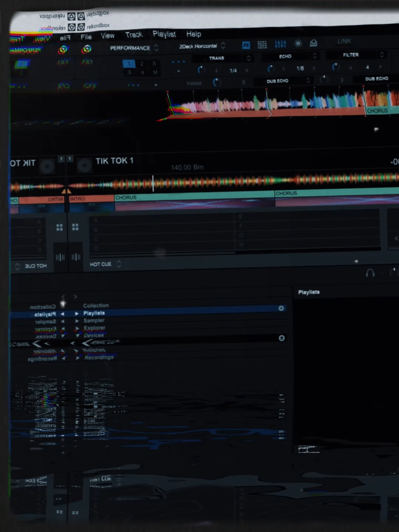Click jog disc icon beside TIK TOK 1

pos(84,165)
